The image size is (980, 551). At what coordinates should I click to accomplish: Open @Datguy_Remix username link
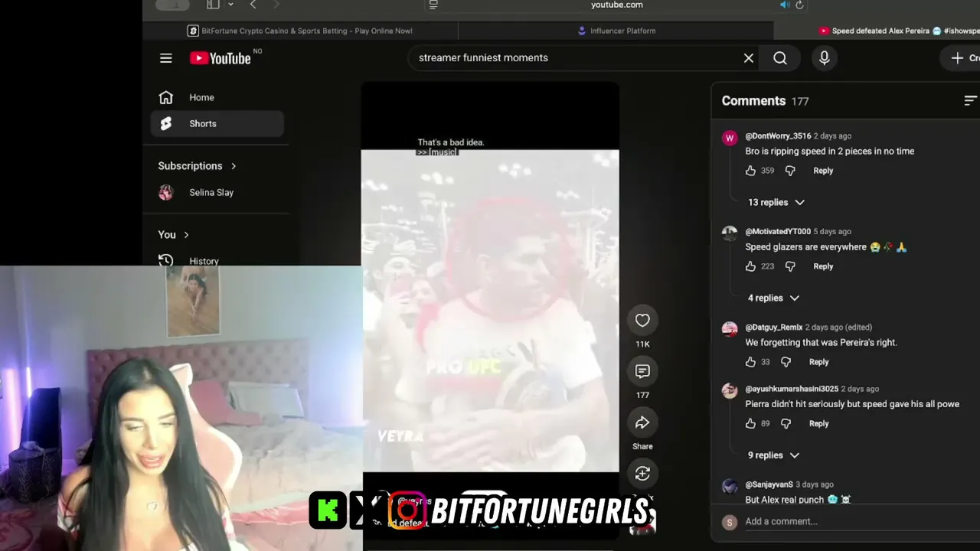774,328
